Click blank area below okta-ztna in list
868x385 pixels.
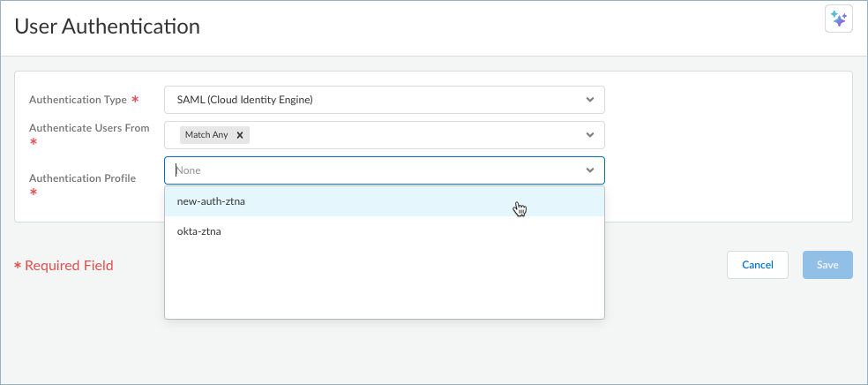pyautogui.click(x=384, y=283)
